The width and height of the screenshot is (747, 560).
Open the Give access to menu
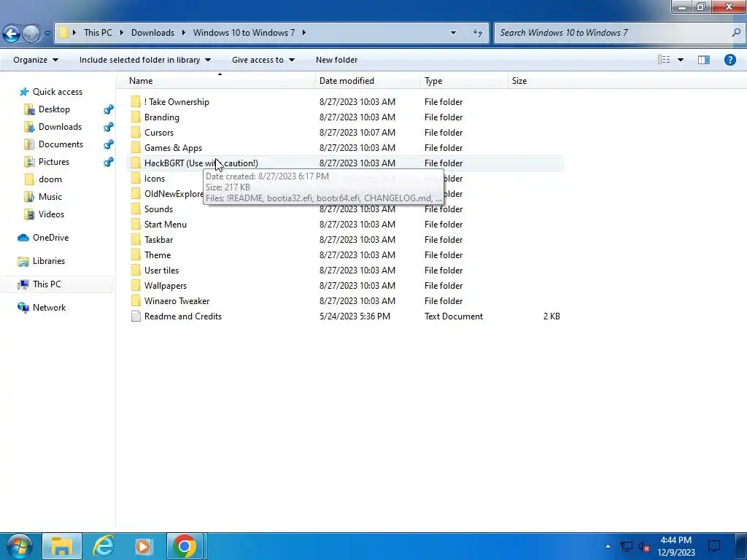pyautogui.click(x=263, y=60)
